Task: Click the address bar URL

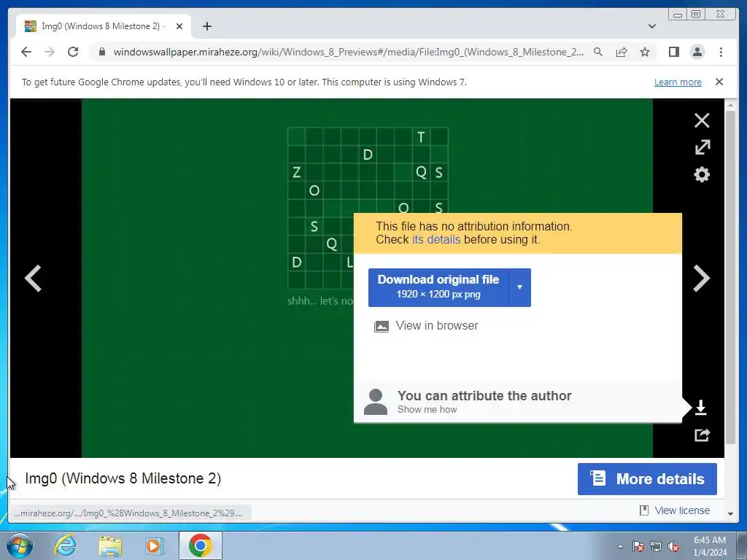Action: (x=348, y=52)
